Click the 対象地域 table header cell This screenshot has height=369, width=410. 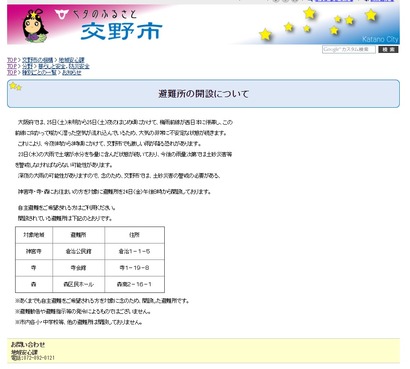click(34, 235)
